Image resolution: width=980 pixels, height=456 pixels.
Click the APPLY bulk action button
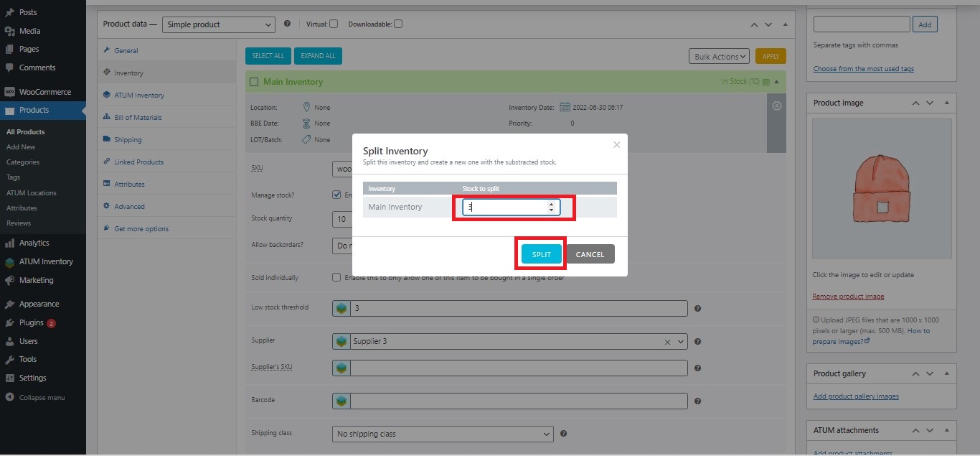pyautogui.click(x=771, y=57)
